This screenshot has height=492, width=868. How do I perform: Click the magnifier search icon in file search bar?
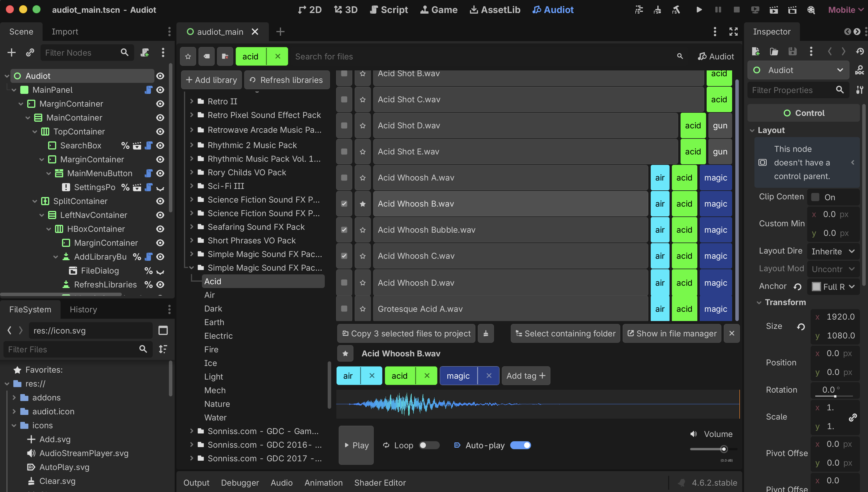(x=680, y=57)
